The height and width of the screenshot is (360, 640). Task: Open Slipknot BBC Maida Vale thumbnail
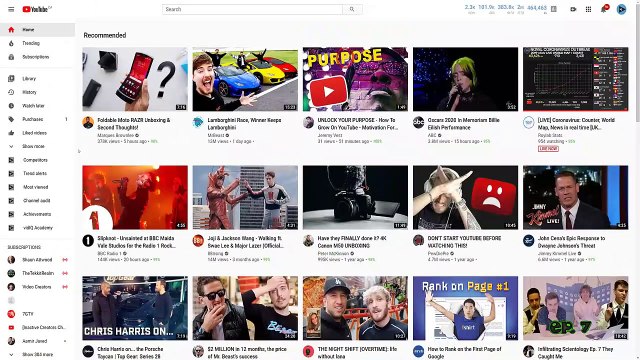pyautogui.click(x=135, y=197)
